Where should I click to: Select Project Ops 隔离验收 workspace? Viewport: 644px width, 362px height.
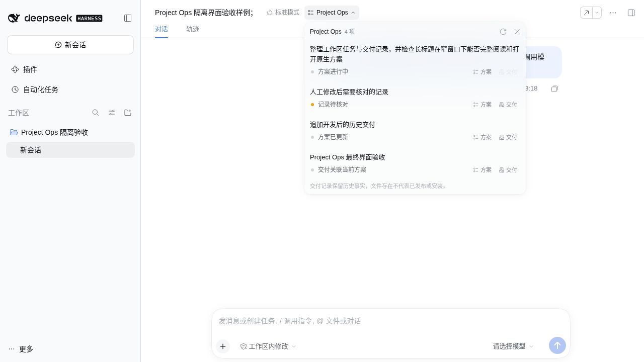click(70, 132)
